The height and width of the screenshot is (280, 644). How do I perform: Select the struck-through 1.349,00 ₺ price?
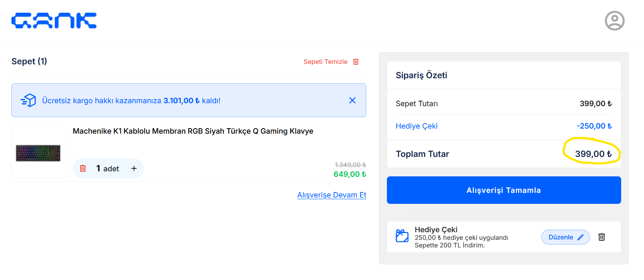coord(350,165)
